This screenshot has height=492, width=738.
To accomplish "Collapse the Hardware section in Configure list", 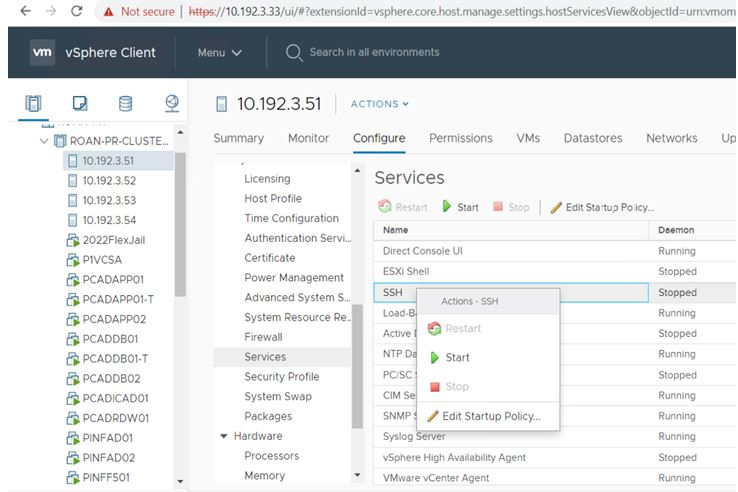I will pyautogui.click(x=224, y=436).
